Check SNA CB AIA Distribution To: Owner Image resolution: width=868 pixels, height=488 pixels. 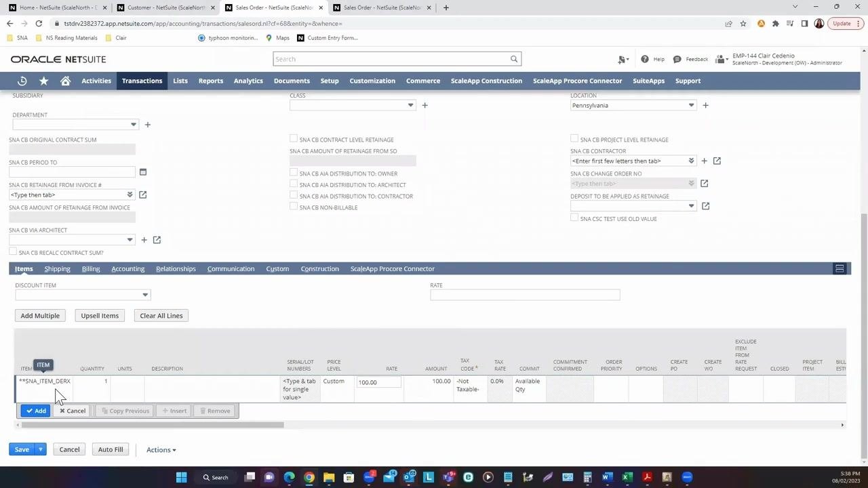tap(294, 173)
